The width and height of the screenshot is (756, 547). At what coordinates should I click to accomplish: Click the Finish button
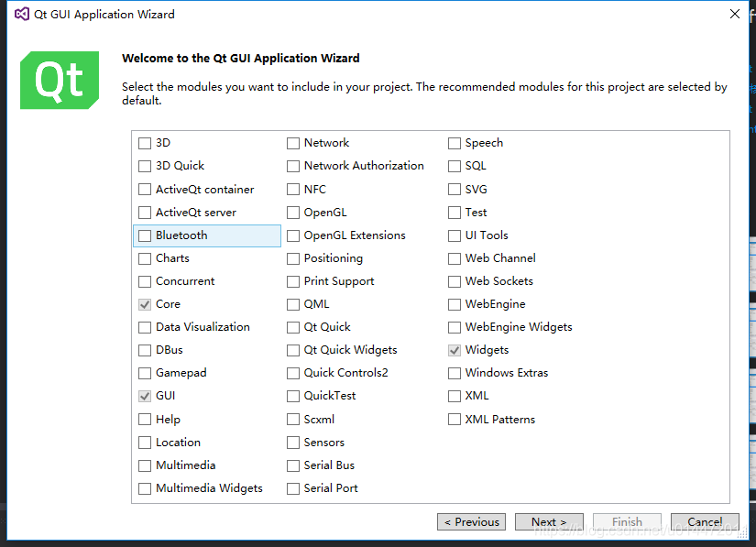[627, 522]
